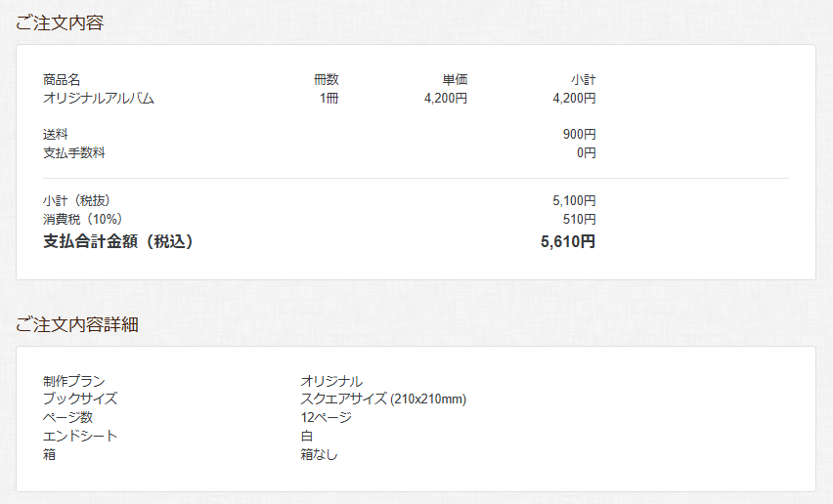
Task: Click the 支払合計金額（税込）label
Action: pyautogui.click(x=118, y=242)
